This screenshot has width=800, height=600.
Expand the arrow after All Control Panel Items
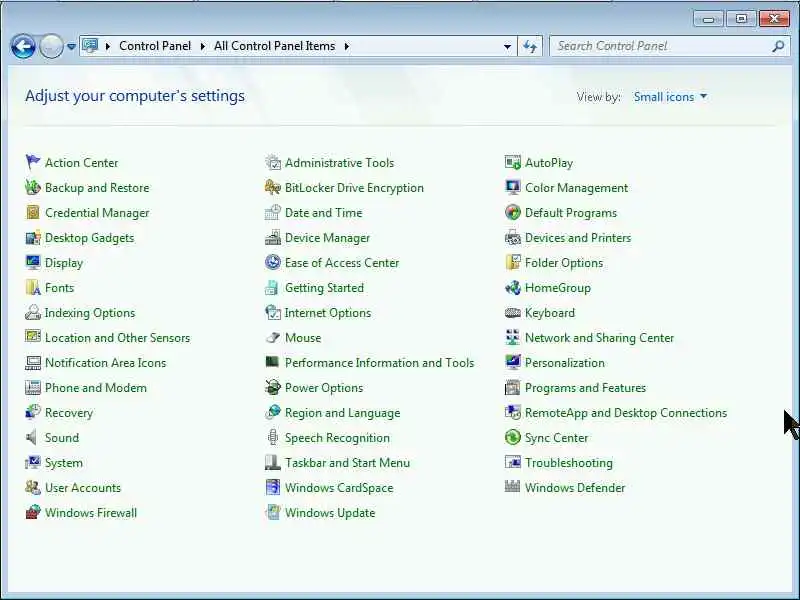347,46
